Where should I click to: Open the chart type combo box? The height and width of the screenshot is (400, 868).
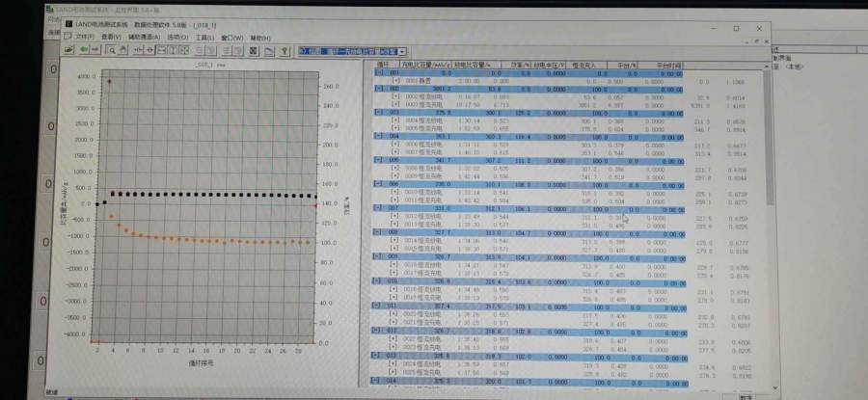pos(352,51)
